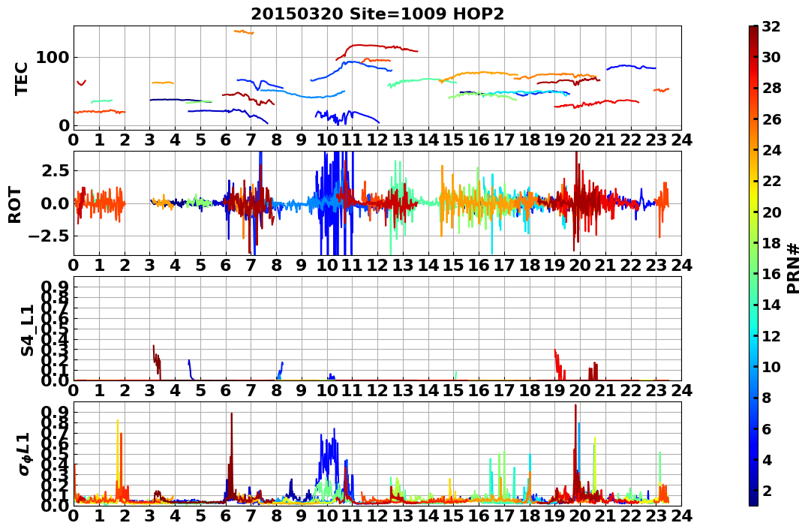Click hour "3" tick under S4_L1 panel
This screenshot has width=808, height=532.
point(149,390)
